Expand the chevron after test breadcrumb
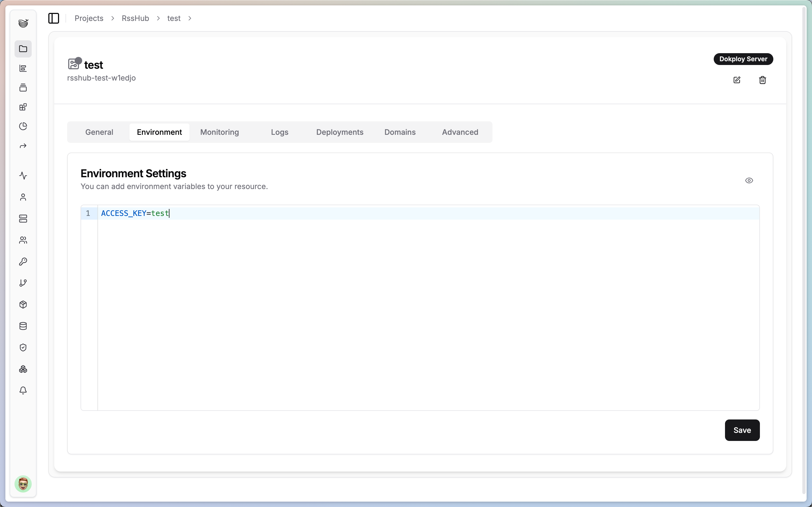Image resolution: width=812 pixels, height=507 pixels. coord(190,18)
